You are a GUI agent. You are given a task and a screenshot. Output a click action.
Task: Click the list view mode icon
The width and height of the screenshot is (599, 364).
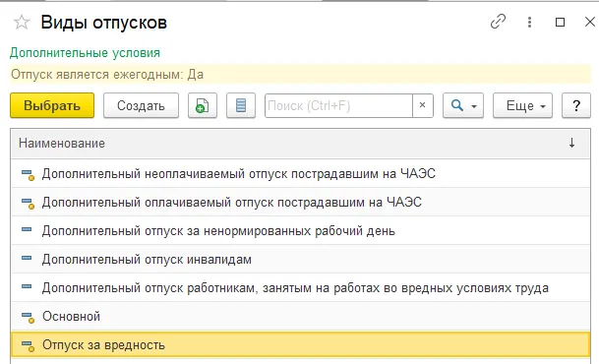point(241,105)
